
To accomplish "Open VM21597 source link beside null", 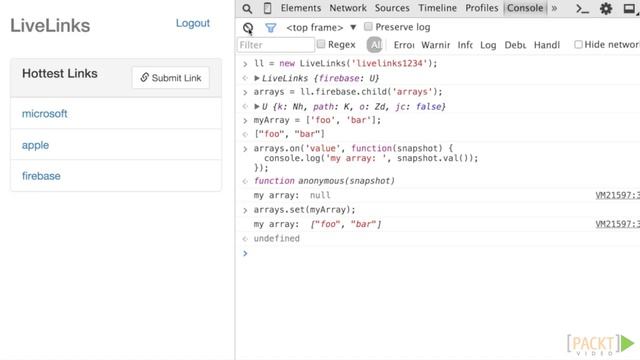I will [617, 195].
